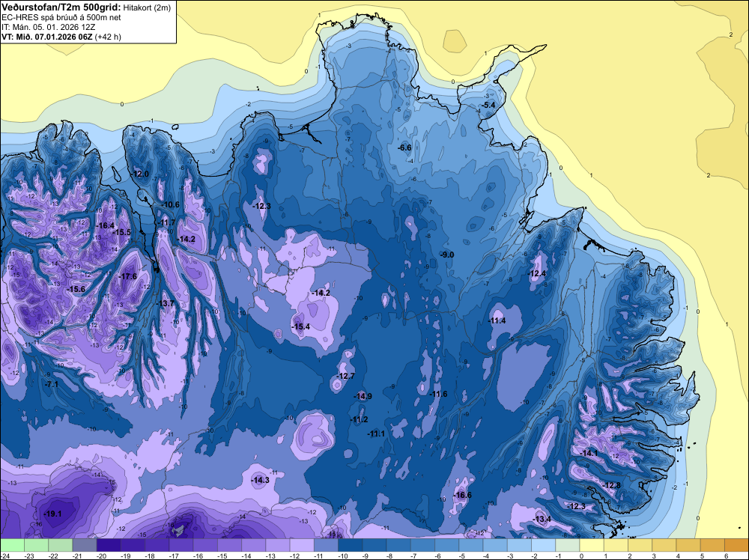Click the -15.6 temperature value
The height and width of the screenshot is (560, 749).
(x=76, y=289)
